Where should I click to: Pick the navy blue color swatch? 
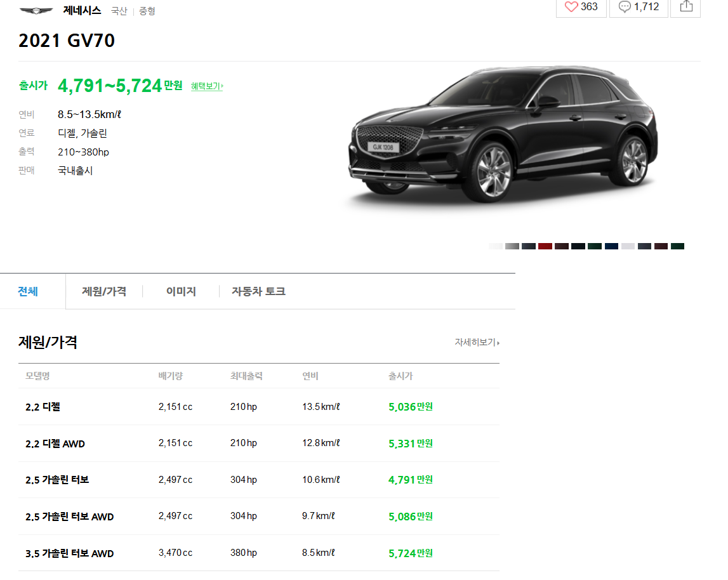[611, 246]
